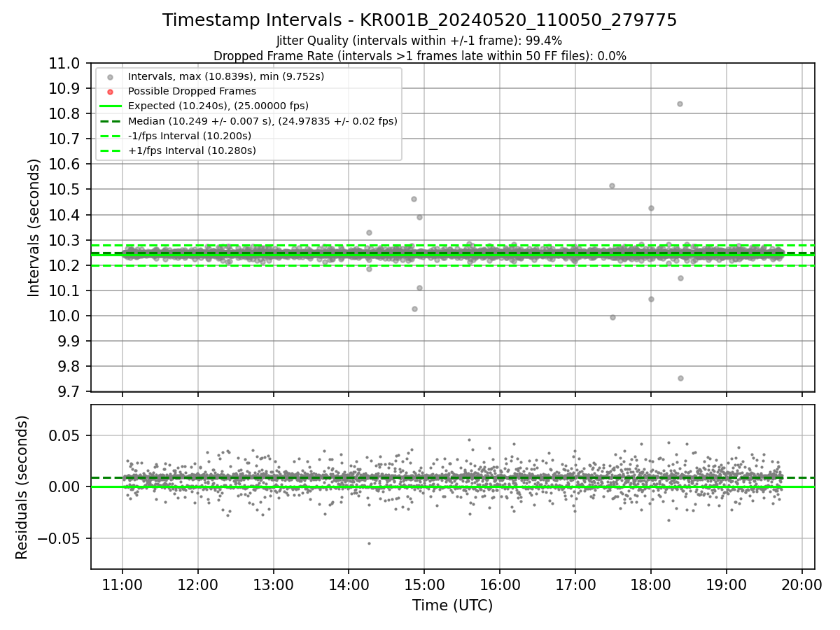Viewport: 840px width, 630px height.
Task: Click the solid green line sample for Expected in legend
Action: coord(111,106)
